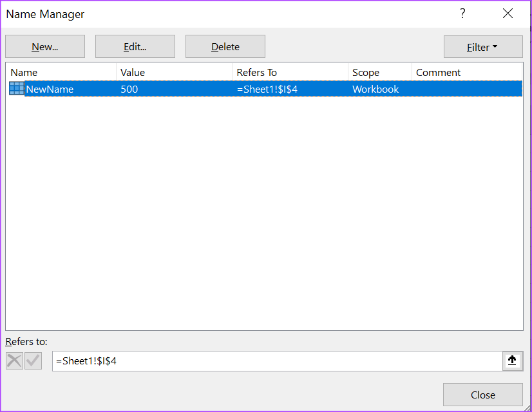The height and width of the screenshot is (412, 532).
Task: Select the NewName row text
Action: [50, 89]
